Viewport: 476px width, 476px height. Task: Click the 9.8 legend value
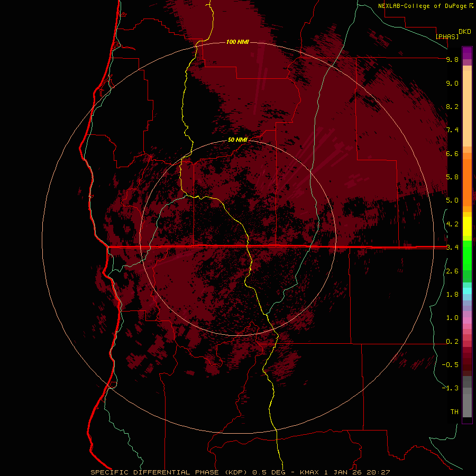[452, 59]
